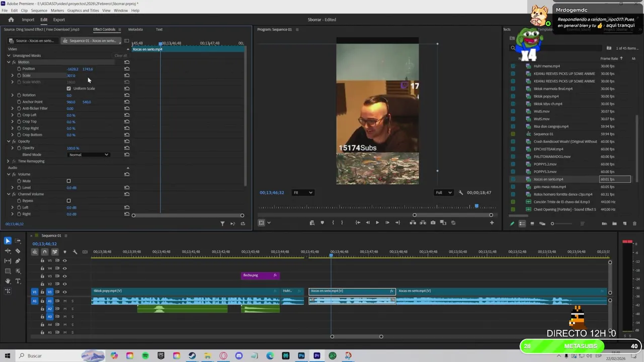Click Mark In button in Program monitor
The height and width of the screenshot is (362, 644).
pyautogui.click(x=333, y=223)
